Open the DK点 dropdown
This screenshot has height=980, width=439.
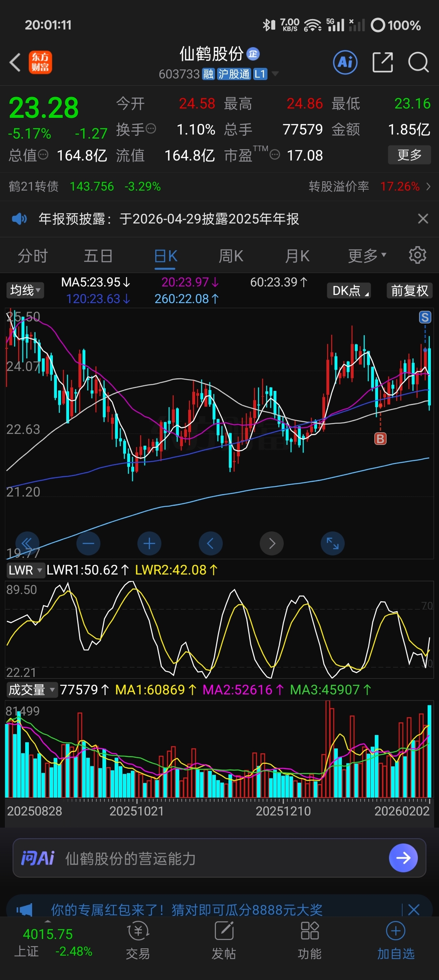pyautogui.click(x=349, y=291)
